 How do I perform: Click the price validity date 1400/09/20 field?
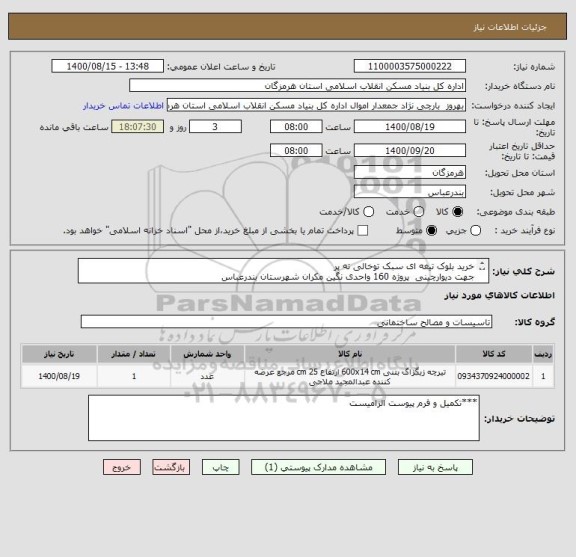point(410,151)
